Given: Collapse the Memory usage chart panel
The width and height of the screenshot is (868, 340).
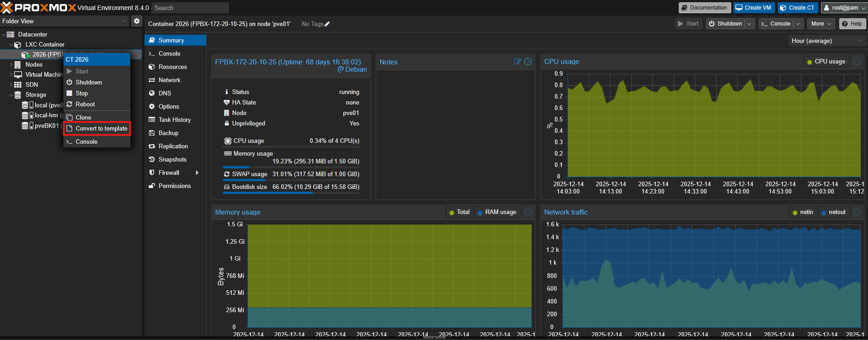Looking at the screenshot, I should [528, 212].
